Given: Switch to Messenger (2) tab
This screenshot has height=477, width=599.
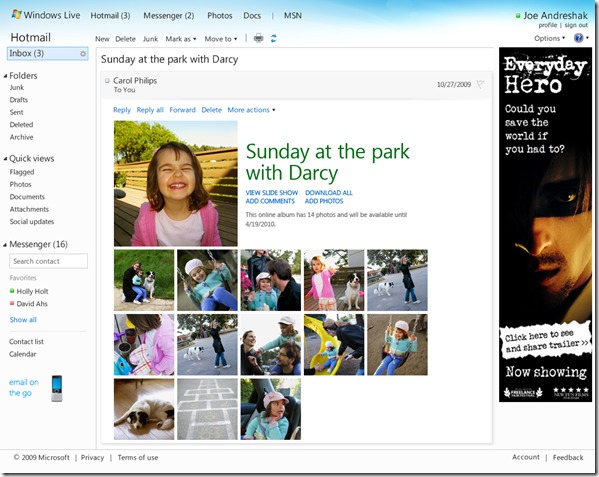Looking at the screenshot, I should (168, 16).
